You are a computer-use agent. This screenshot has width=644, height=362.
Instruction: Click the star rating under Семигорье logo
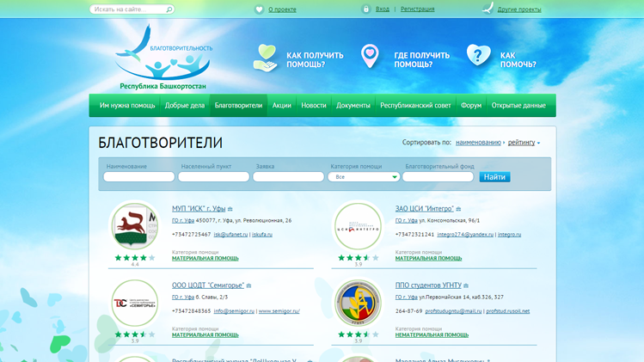[x=135, y=334]
